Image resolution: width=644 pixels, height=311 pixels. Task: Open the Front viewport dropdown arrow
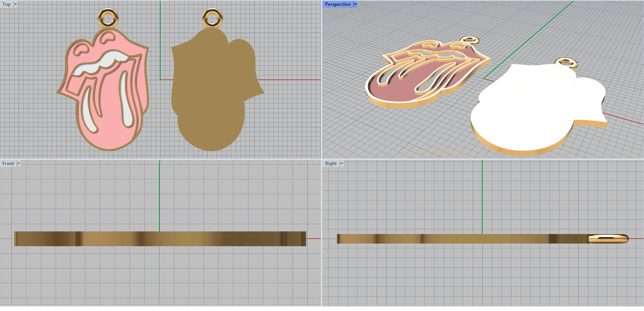[x=19, y=164]
